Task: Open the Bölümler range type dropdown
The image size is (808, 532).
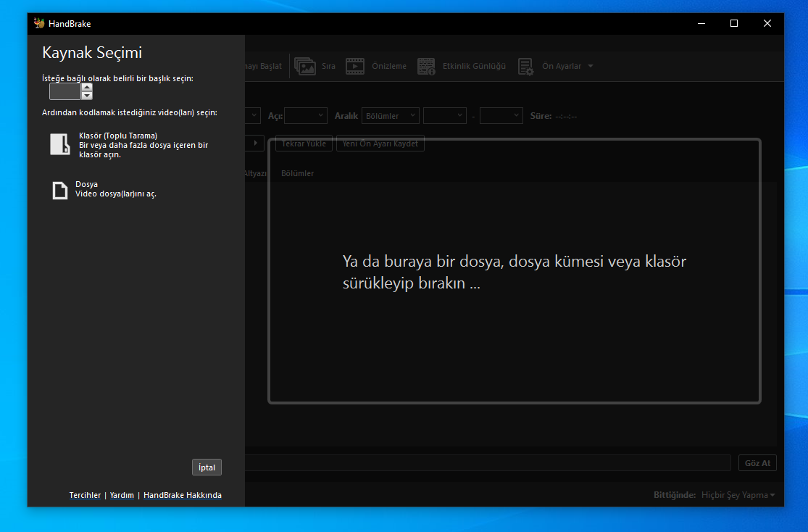Action: [390, 115]
